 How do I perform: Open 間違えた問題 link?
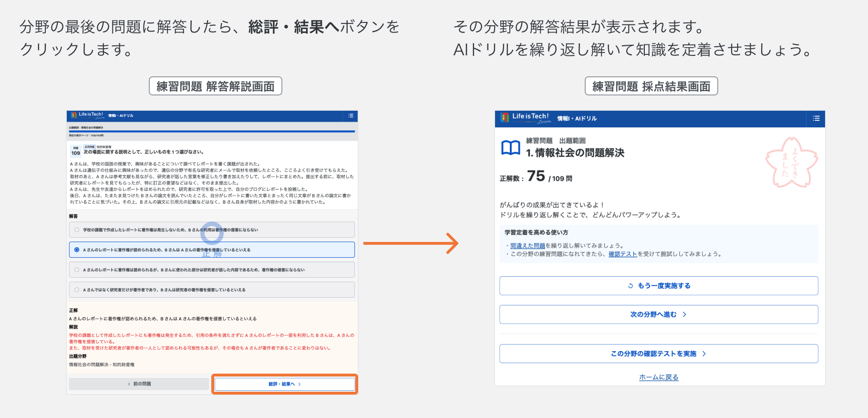coord(527,246)
